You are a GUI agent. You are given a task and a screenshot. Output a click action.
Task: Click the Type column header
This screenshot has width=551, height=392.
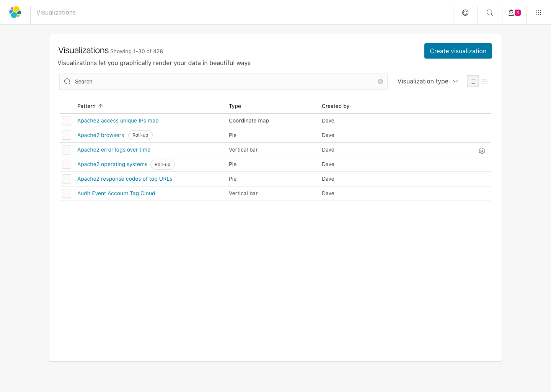pyautogui.click(x=235, y=106)
